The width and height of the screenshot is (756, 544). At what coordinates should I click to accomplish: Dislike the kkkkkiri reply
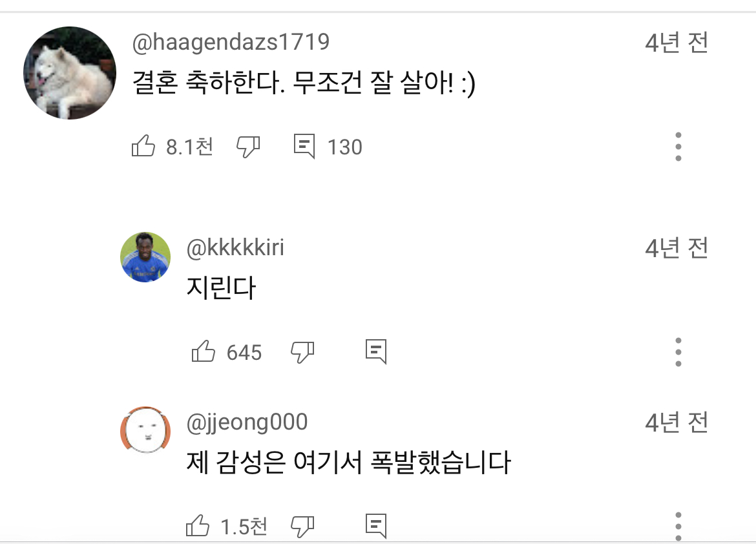pyautogui.click(x=302, y=351)
